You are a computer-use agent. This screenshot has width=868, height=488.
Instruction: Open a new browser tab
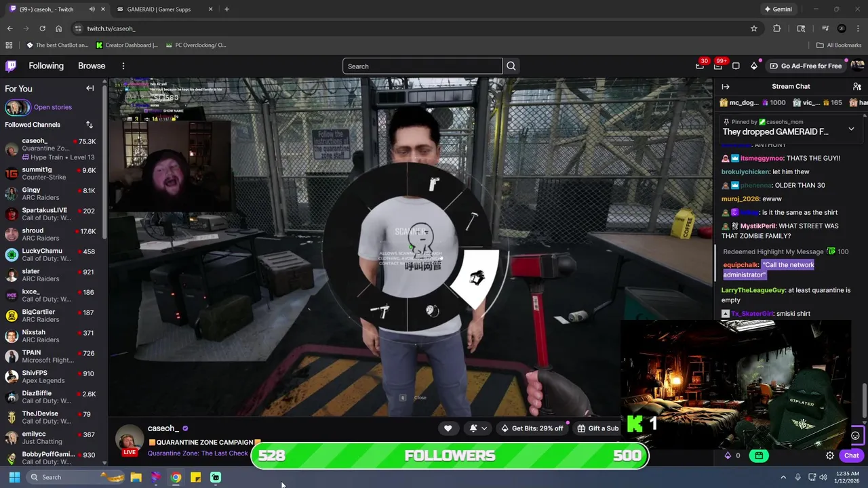(x=226, y=9)
